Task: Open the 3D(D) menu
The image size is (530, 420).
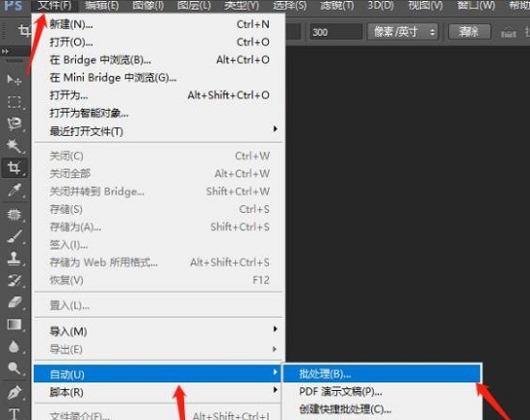Action: 381,6
